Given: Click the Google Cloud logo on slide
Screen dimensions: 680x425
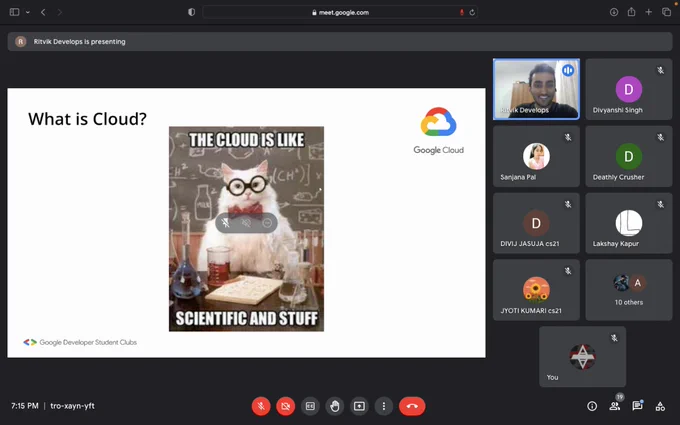Looking at the screenshot, I should point(438,131).
